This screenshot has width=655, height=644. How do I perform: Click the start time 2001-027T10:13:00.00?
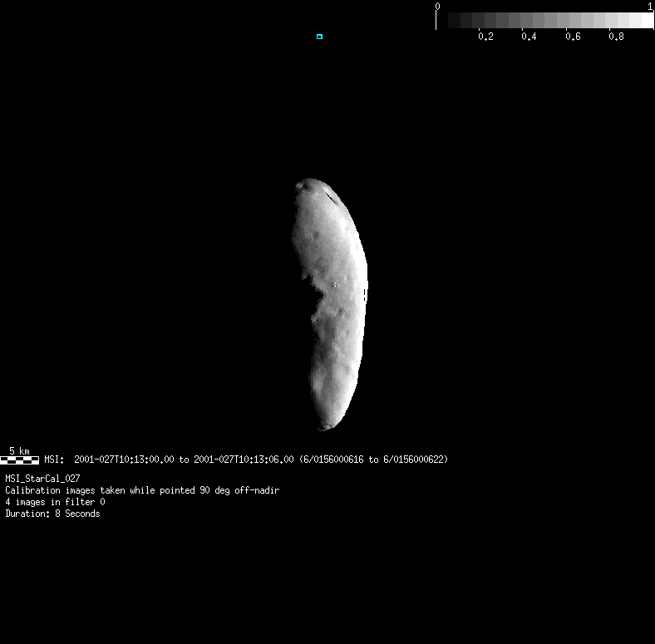click(124, 459)
